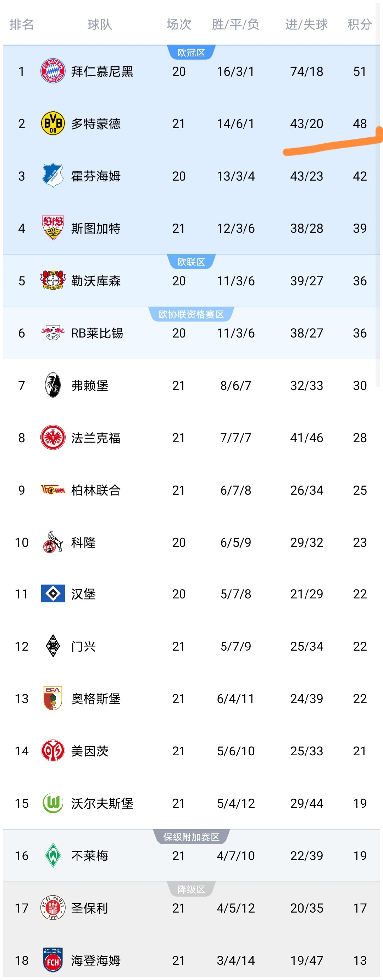Image resolution: width=383 pixels, height=980 pixels.
Task: Tap the Werder Bremen diamond logo
Action: [53, 855]
